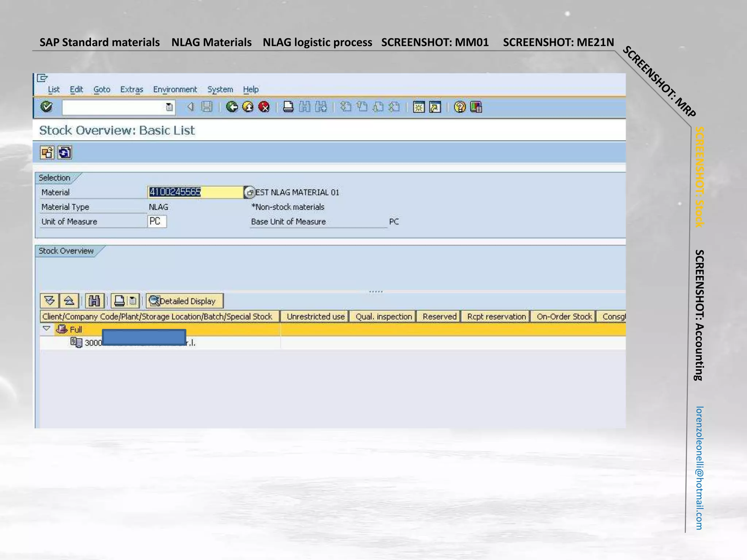Click the Find binoculars icon in top toolbar

[305, 107]
